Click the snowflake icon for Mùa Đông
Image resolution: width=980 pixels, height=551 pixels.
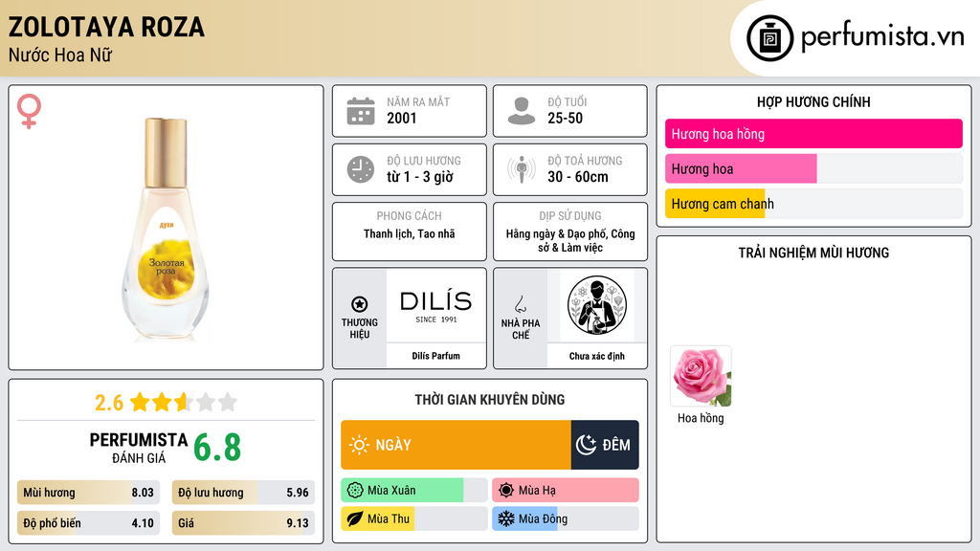506,518
